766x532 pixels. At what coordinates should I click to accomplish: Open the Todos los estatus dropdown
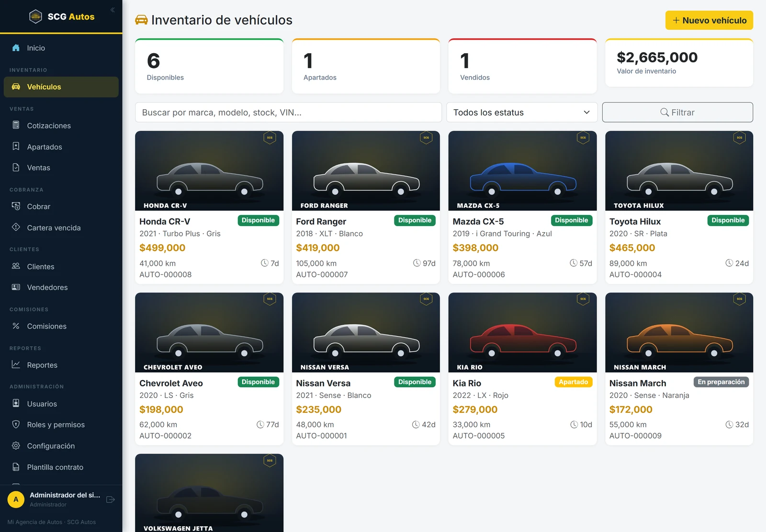point(522,113)
